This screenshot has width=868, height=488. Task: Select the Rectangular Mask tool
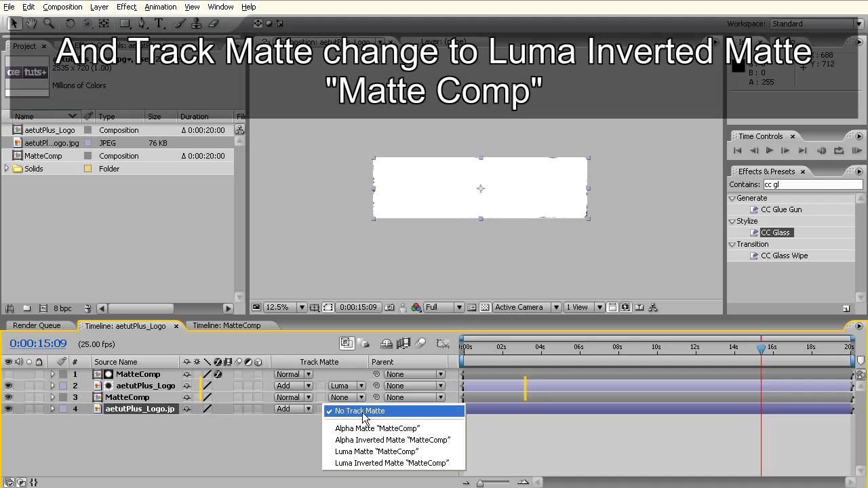[x=125, y=23]
